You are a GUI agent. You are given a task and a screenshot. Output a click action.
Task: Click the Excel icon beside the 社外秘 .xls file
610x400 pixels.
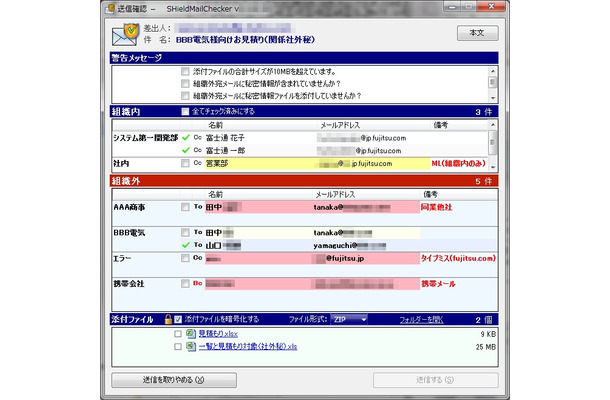point(191,346)
